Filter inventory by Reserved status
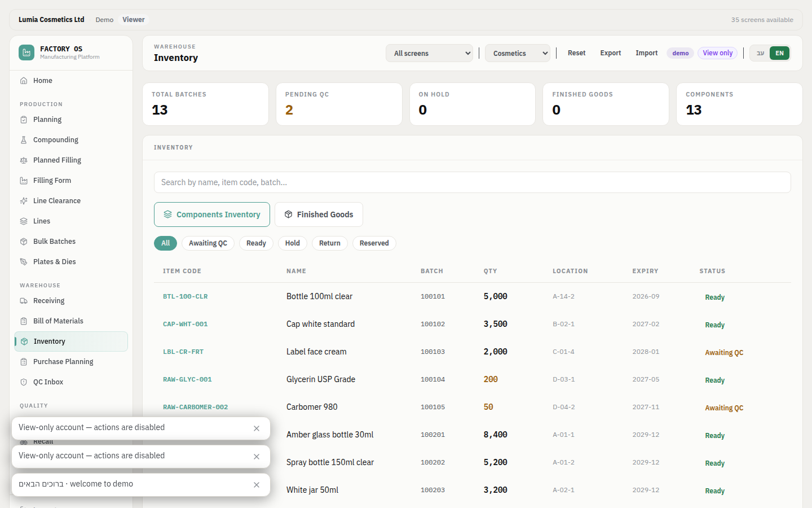Screen dimensions: 812x508 point(374,243)
